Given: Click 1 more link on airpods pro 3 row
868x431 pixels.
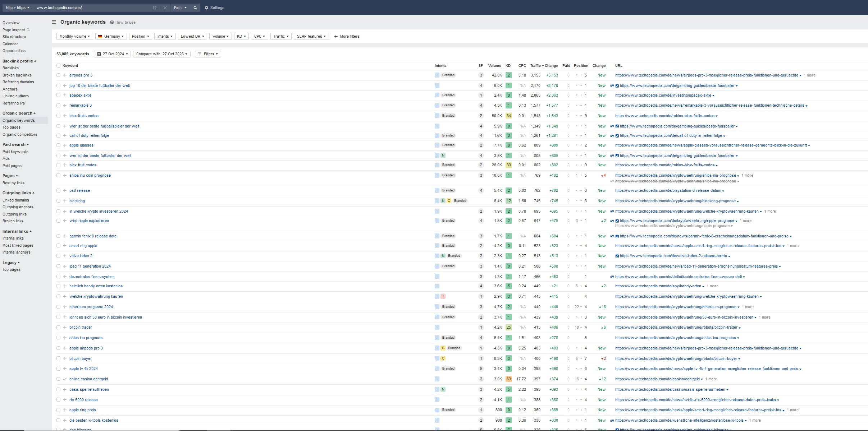Looking at the screenshot, I should [809, 75].
